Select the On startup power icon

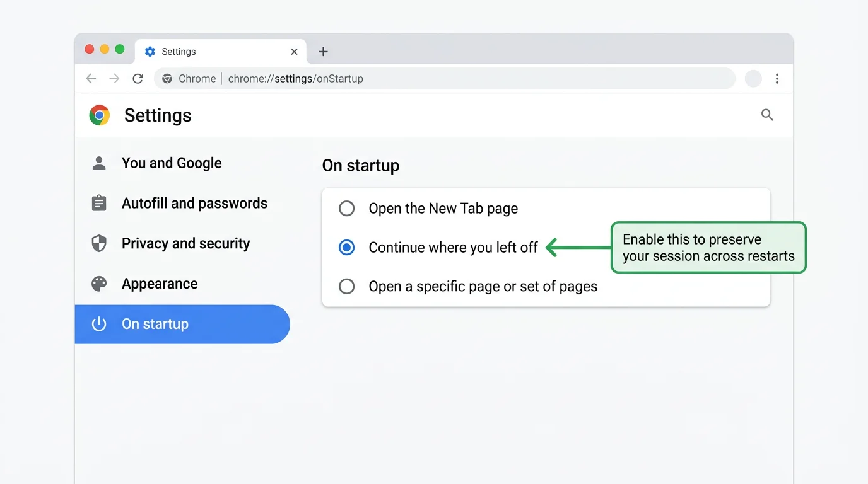point(99,324)
